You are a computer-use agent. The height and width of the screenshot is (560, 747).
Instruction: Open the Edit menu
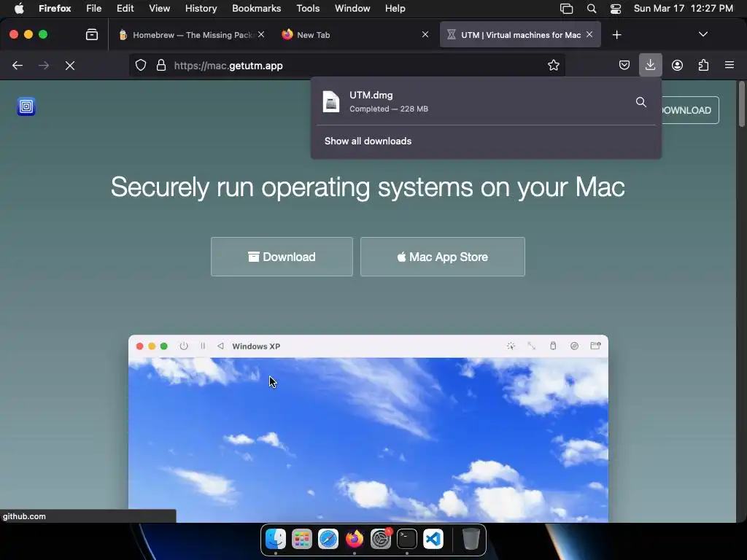(125, 9)
